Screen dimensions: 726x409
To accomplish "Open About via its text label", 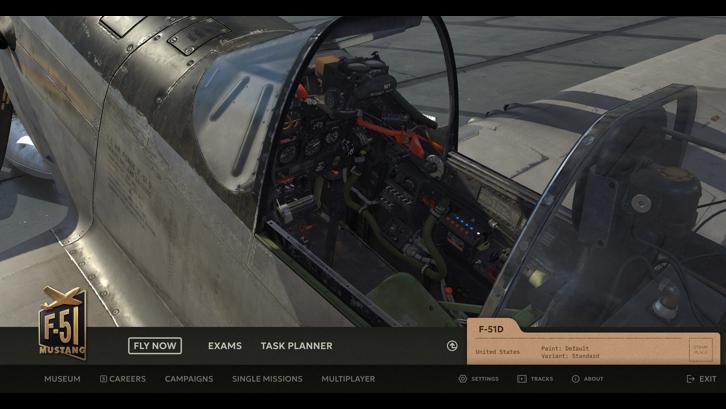I will 593,379.
